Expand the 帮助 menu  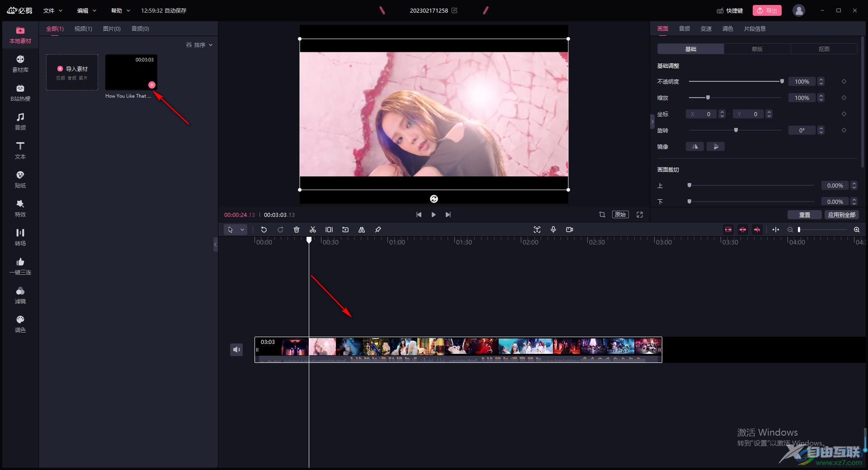[120, 10]
